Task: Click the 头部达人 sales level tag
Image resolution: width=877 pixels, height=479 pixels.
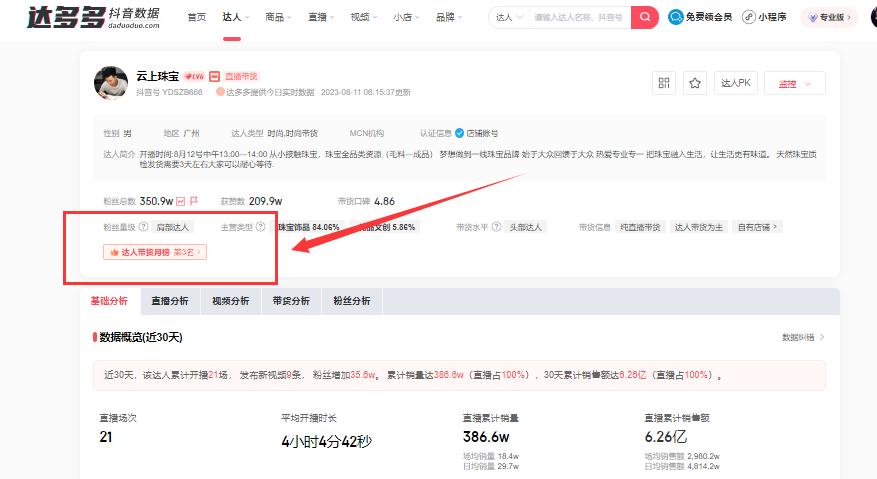Action: [x=525, y=227]
